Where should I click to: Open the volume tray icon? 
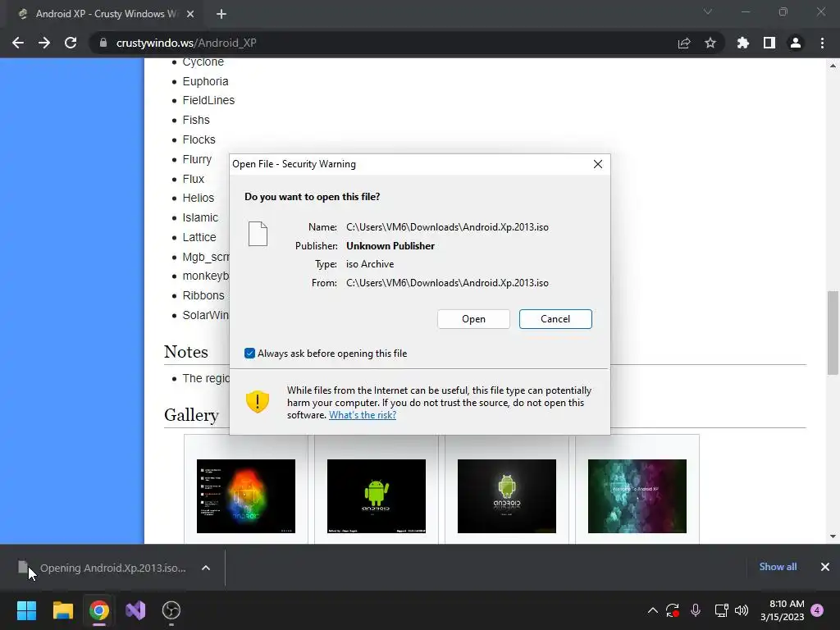[742, 610]
